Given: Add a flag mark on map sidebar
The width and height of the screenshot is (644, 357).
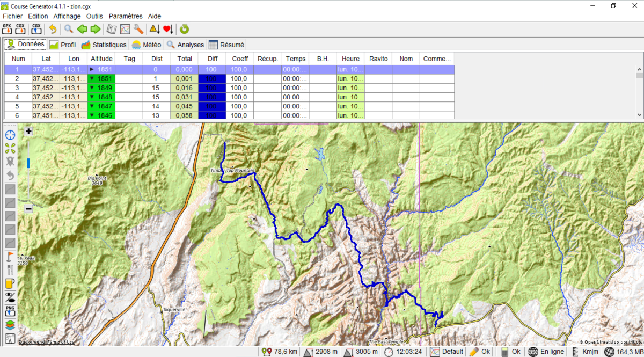Looking at the screenshot, I should pyautogui.click(x=10, y=257).
